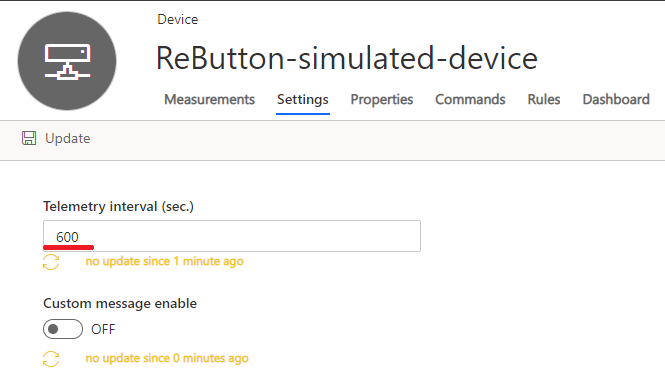Click the sync icon under Telemetry interval
Image resolution: width=665 pixels, height=373 pixels.
tap(51, 262)
